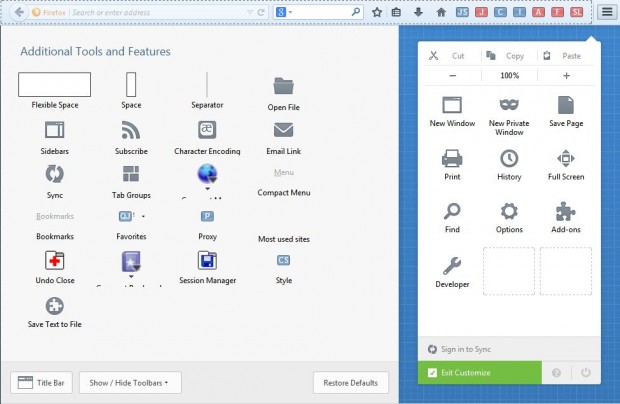Select the Developer wrench icon
This screenshot has width=620, height=404.
point(452,266)
